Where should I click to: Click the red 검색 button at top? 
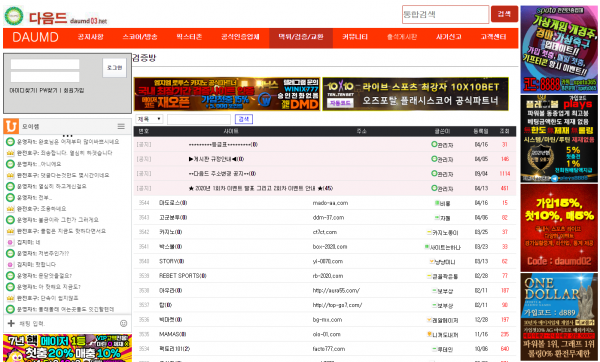click(x=504, y=14)
